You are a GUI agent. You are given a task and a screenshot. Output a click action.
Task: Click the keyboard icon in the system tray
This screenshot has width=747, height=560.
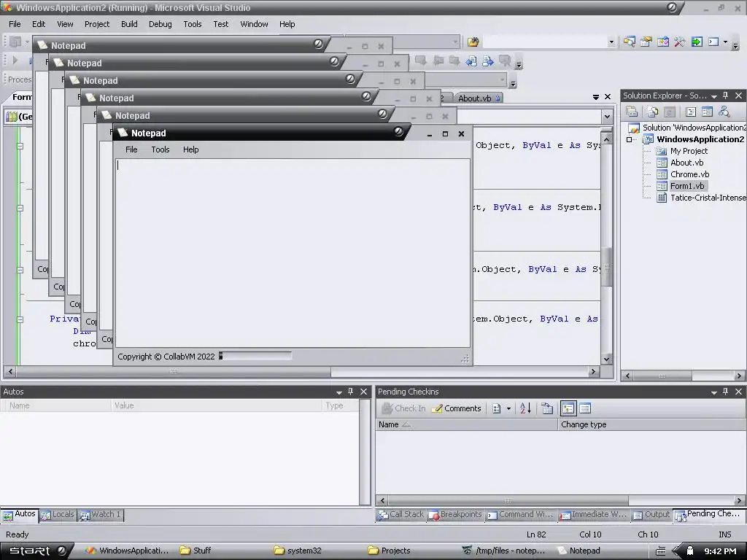click(x=660, y=551)
